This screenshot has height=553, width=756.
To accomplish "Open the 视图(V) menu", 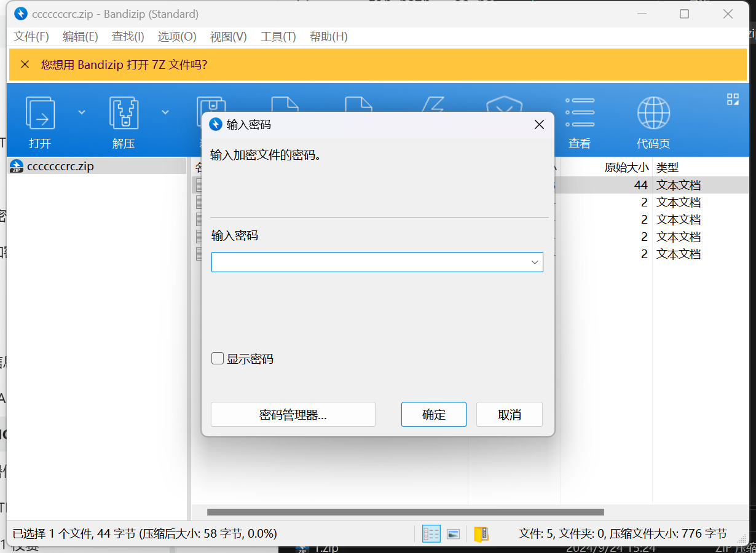I will tap(229, 37).
